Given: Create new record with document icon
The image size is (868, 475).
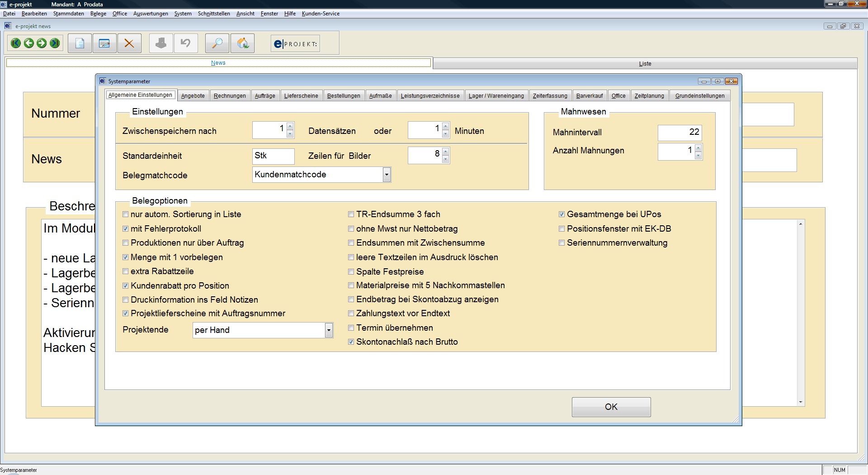Looking at the screenshot, I should [x=80, y=43].
